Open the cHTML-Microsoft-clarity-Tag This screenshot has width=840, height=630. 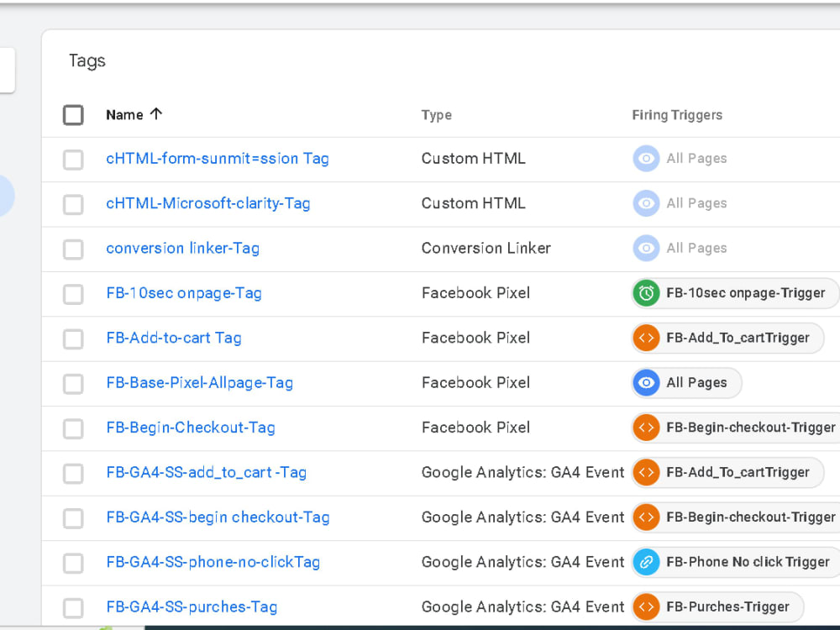click(x=208, y=202)
